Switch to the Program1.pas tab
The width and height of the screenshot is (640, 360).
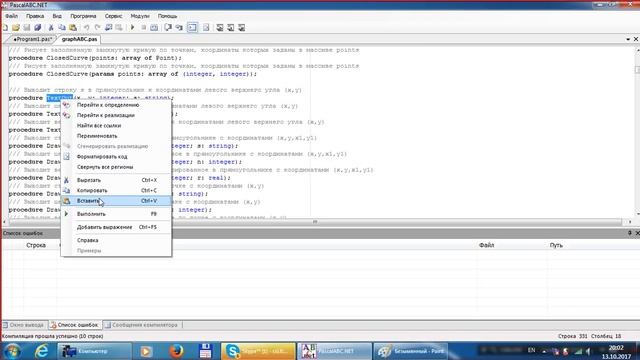coord(32,39)
